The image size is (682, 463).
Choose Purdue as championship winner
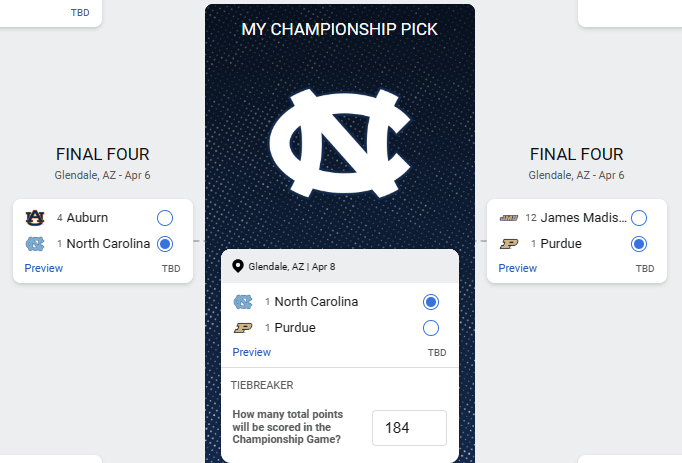[431, 328]
